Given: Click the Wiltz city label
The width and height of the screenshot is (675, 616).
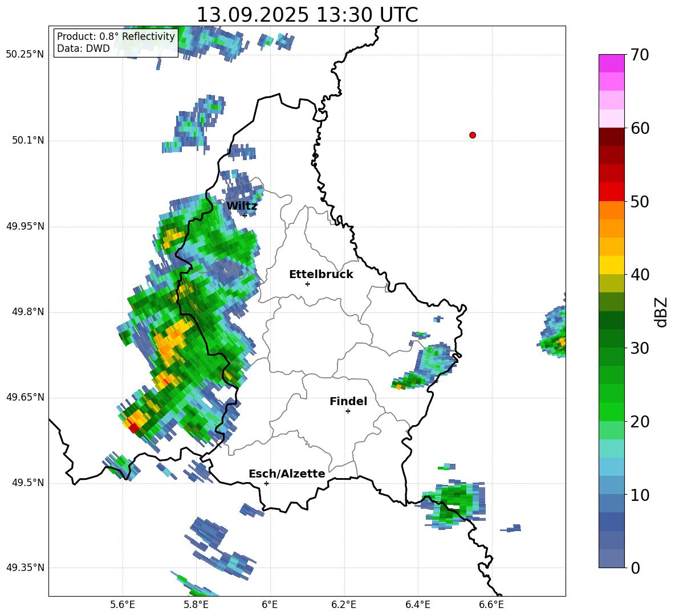Looking at the screenshot, I should pyautogui.click(x=242, y=206).
